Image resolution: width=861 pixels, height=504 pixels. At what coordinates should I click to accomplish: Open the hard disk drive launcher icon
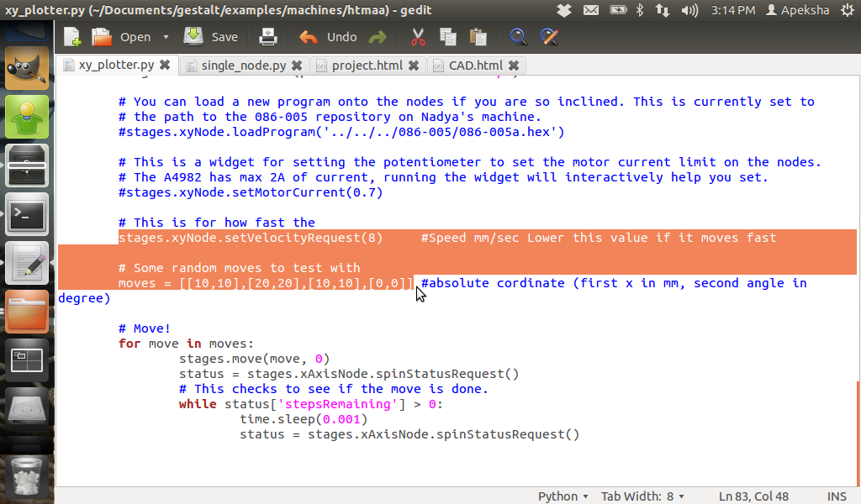click(x=27, y=410)
